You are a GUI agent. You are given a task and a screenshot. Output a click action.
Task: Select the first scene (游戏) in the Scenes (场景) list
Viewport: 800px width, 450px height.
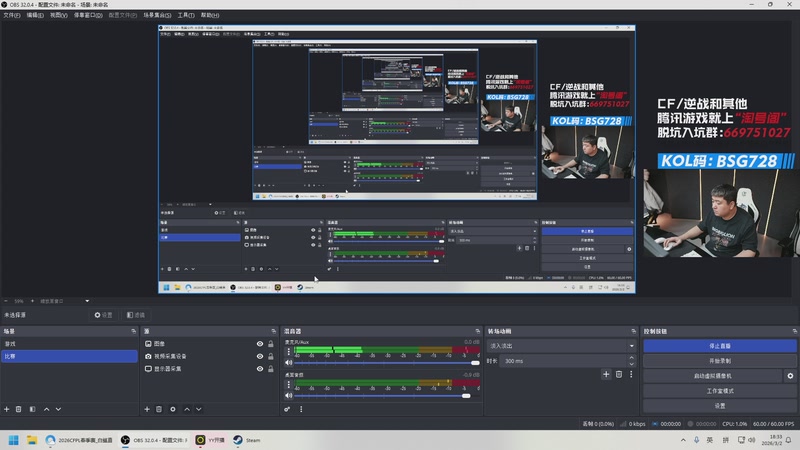point(69,344)
